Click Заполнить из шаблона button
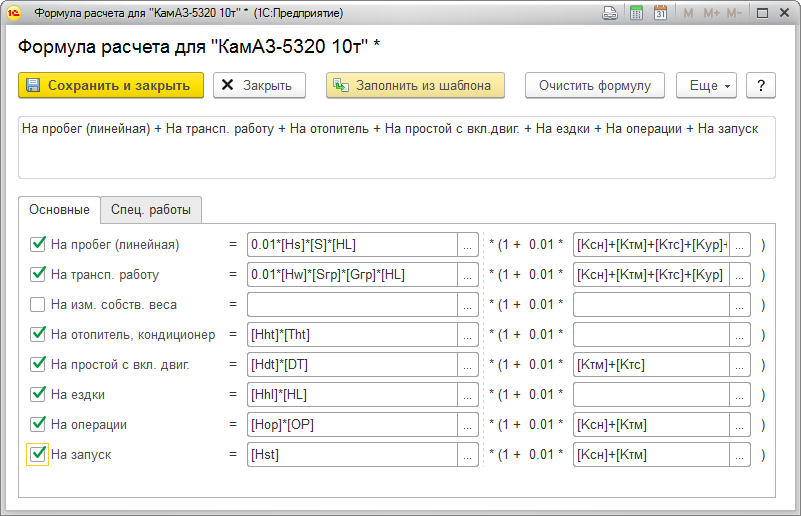This screenshot has width=801, height=516. (x=415, y=85)
